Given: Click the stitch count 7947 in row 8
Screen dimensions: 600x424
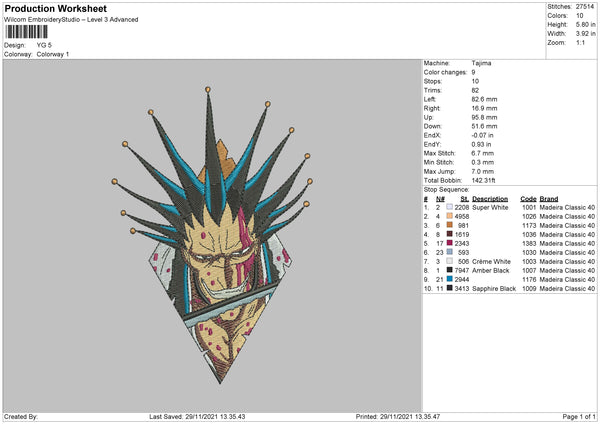Looking at the screenshot, I should tap(462, 270).
